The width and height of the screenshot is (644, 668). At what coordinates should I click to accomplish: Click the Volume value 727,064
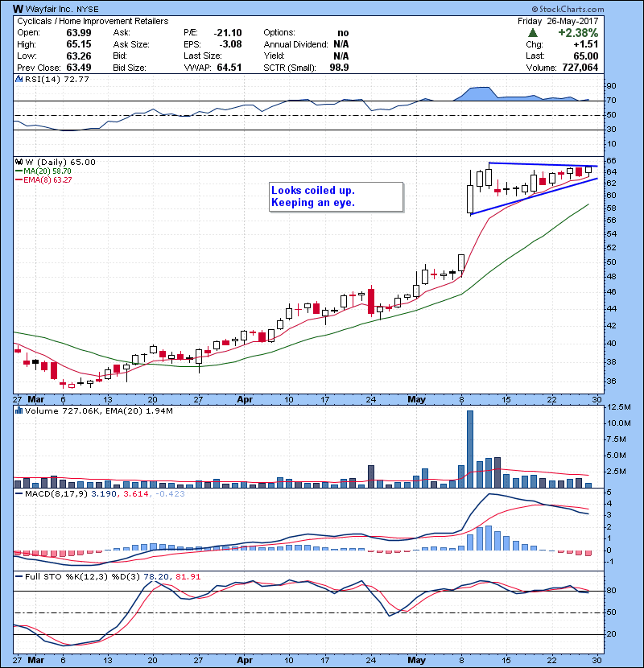point(580,68)
